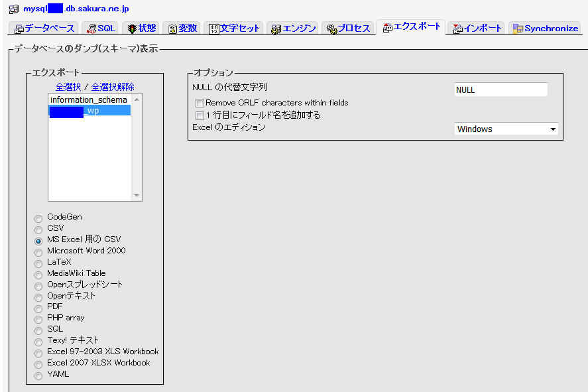Choose the CSV export format
The width and height of the screenshot is (588, 392).
[x=38, y=229]
